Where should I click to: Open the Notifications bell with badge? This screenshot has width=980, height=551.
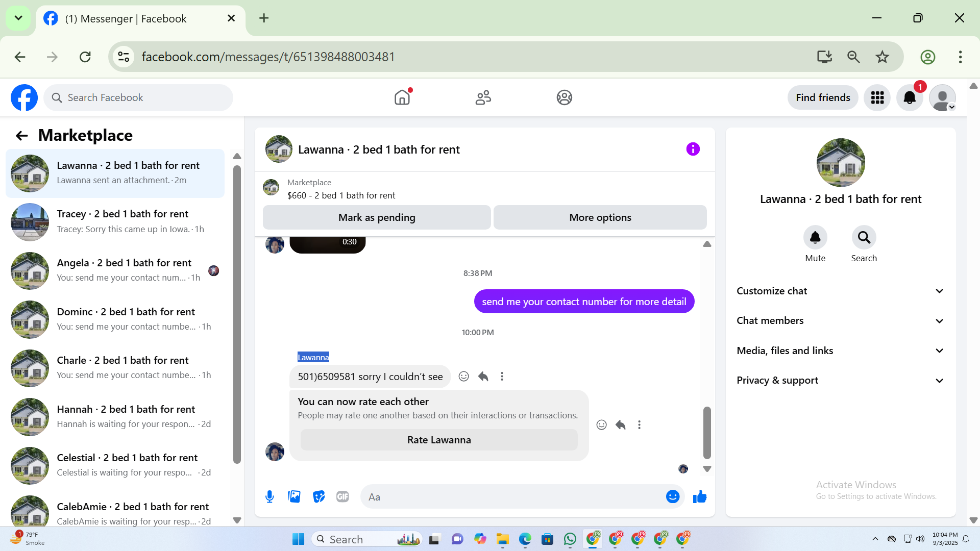[x=910, y=97]
